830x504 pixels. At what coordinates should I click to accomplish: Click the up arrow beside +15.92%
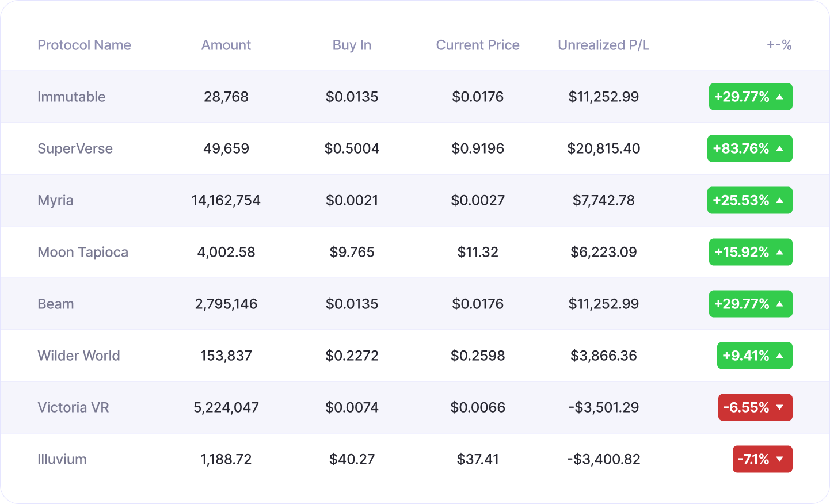click(x=780, y=252)
